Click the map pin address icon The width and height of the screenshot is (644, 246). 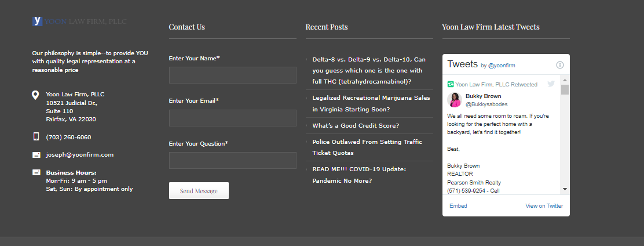36,95
